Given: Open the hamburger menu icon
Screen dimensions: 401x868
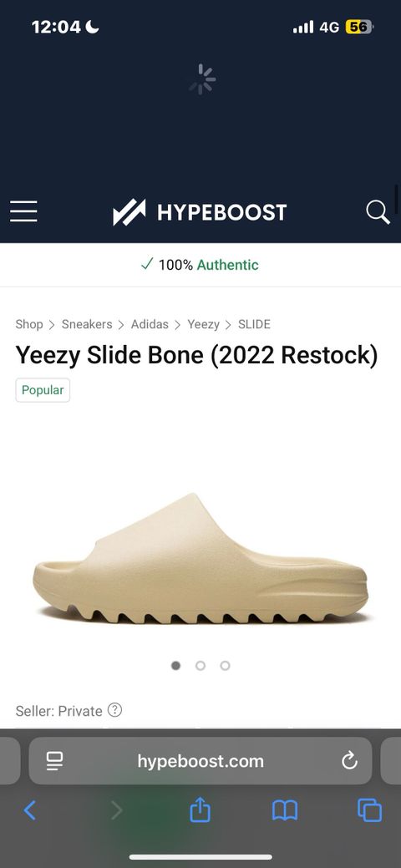Looking at the screenshot, I should [23, 211].
